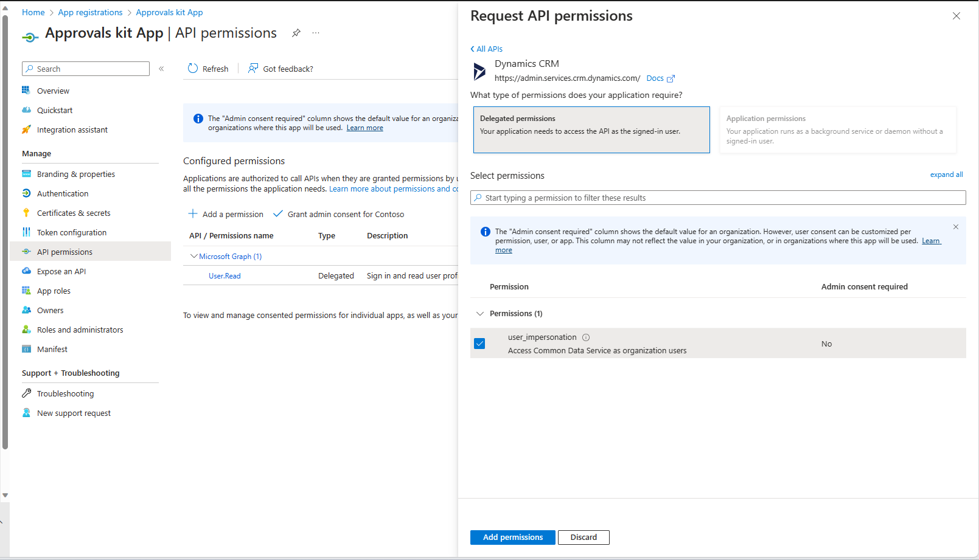Viewport: 979px width, 560px height.
Task: Click the sidebar Search box
Action: tap(86, 69)
